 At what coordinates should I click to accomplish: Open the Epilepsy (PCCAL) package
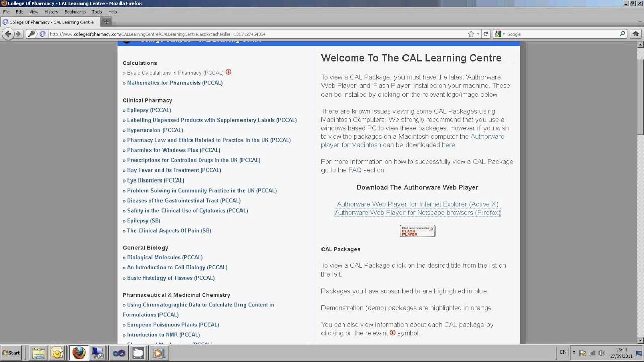(x=149, y=110)
